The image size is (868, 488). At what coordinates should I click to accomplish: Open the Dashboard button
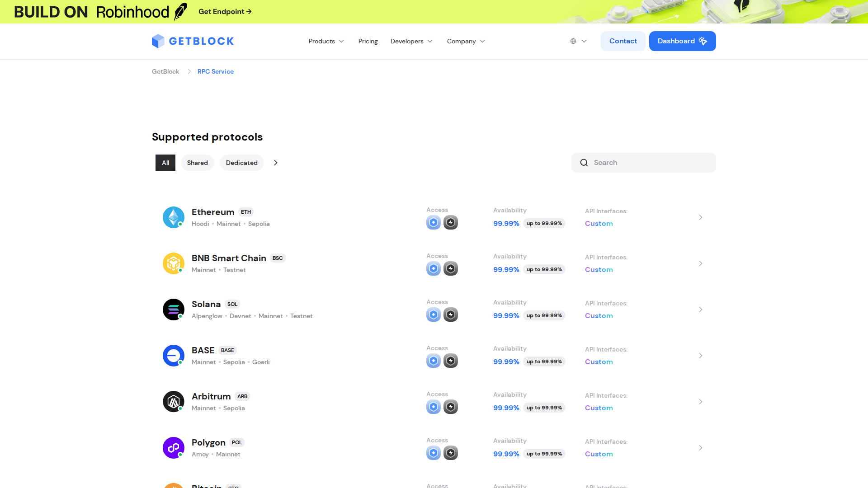point(683,41)
